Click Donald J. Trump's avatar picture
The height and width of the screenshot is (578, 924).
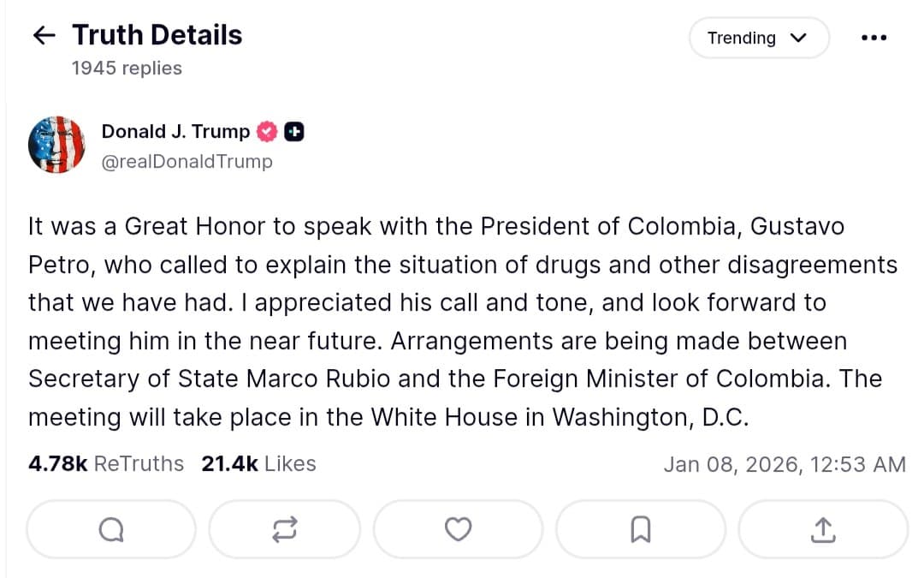click(x=56, y=144)
